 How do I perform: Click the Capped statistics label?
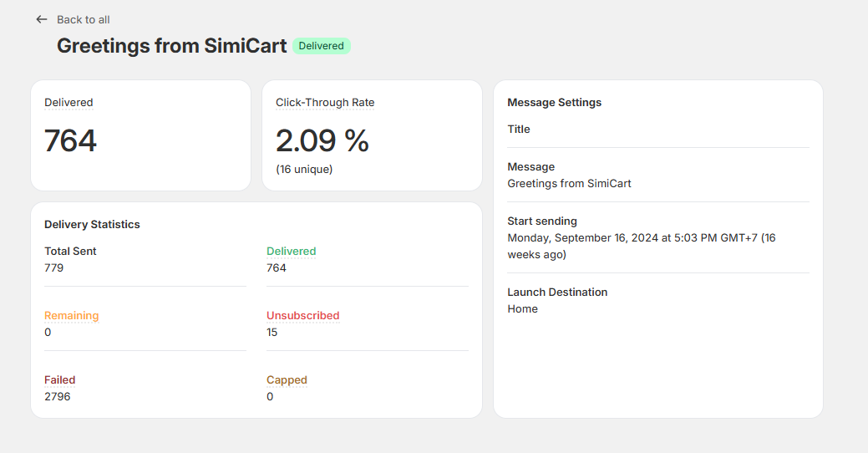287,379
